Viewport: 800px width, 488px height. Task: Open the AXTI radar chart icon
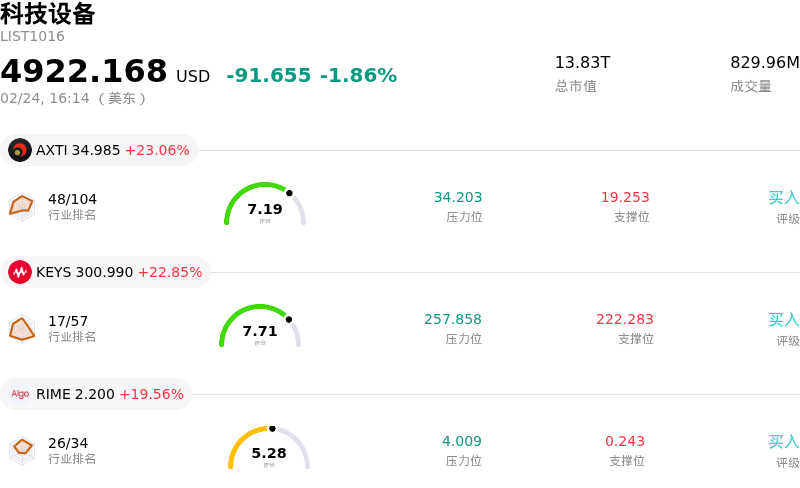22,207
